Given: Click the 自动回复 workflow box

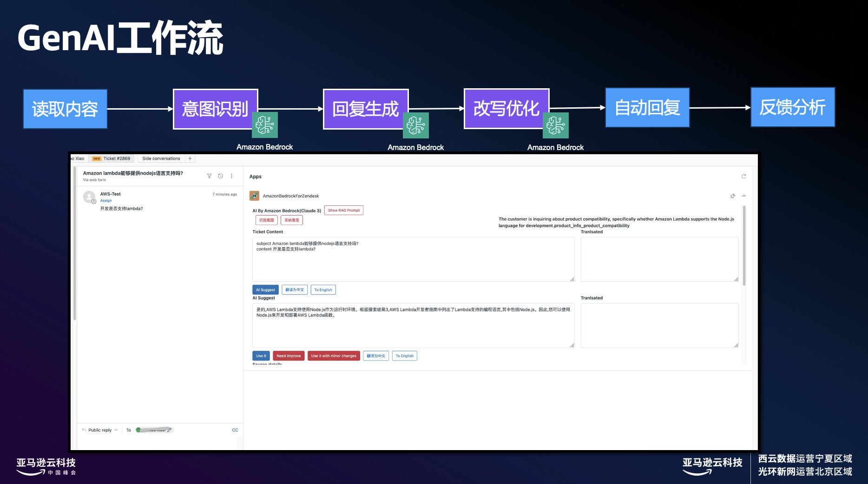Looking at the screenshot, I should [x=647, y=108].
